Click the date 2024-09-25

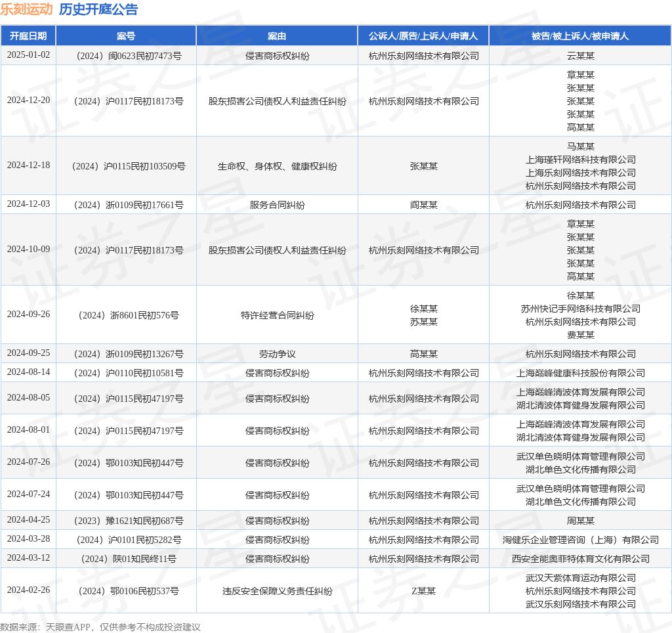coord(28,353)
